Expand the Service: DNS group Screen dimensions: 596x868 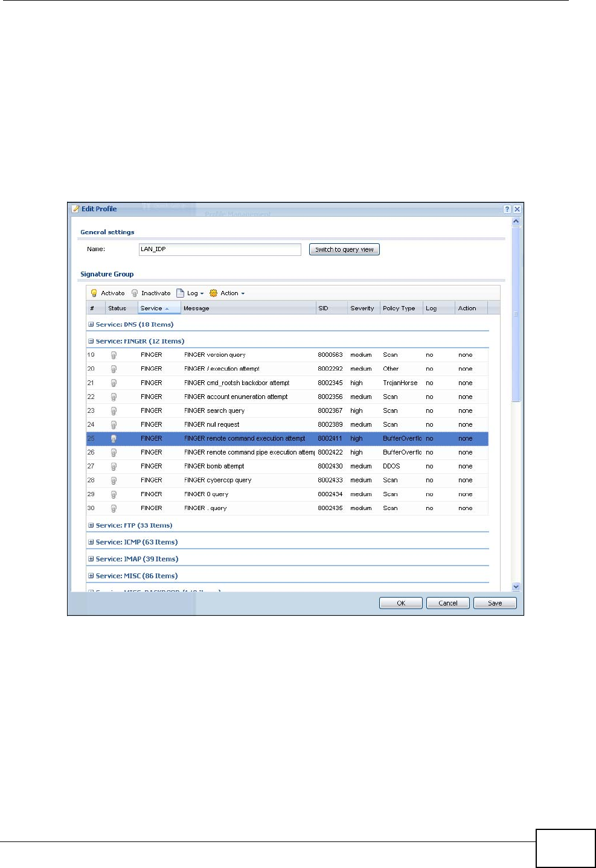[x=91, y=325]
